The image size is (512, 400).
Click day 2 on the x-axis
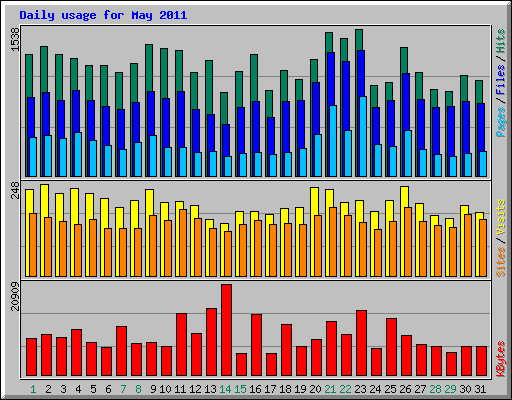(x=48, y=389)
